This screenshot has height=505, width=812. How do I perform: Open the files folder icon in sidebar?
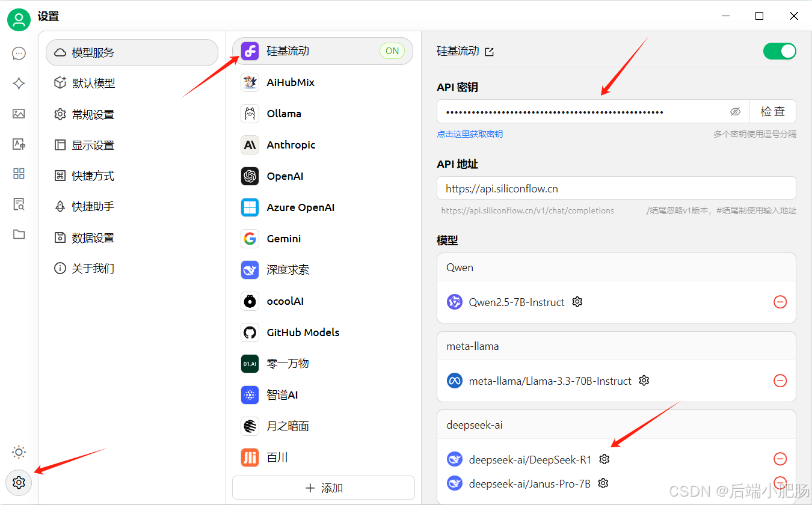[19, 234]
